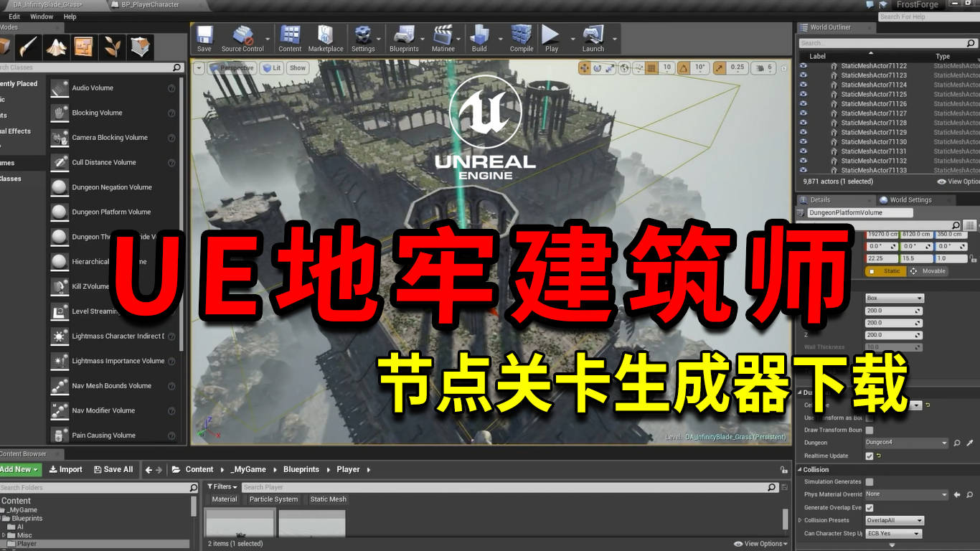This screenshot has width=980, height=551.
Task: Toggle visibility of StaticMeshActor71125
Action: pos(804,94)
